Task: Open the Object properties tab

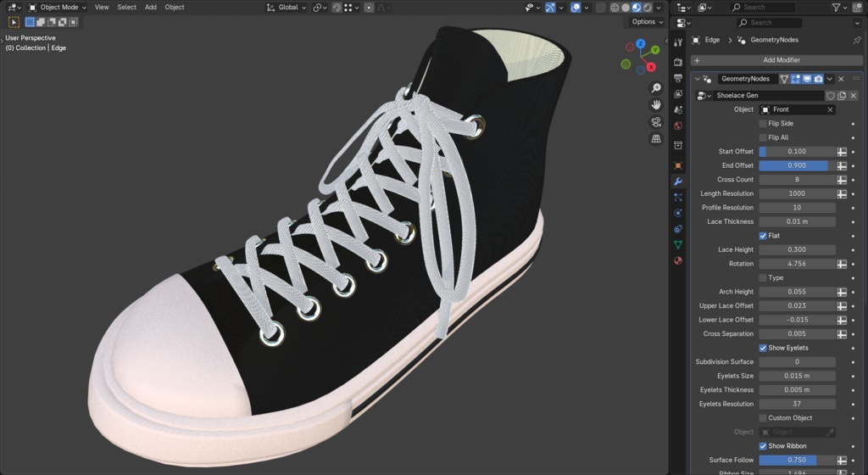Action: tap(678, 165)
